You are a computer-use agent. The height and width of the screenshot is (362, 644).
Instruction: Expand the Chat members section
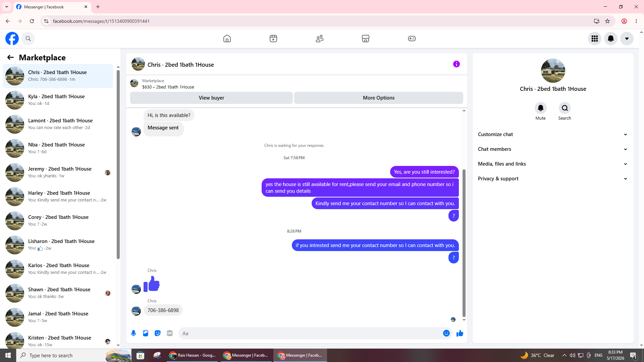pos(553,149)
